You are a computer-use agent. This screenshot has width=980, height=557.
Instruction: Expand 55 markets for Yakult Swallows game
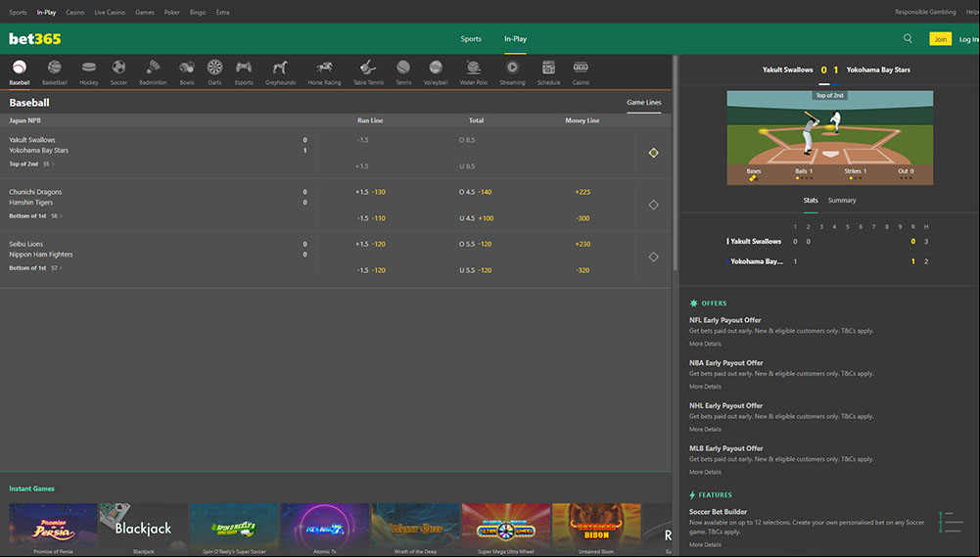point(48,163)
